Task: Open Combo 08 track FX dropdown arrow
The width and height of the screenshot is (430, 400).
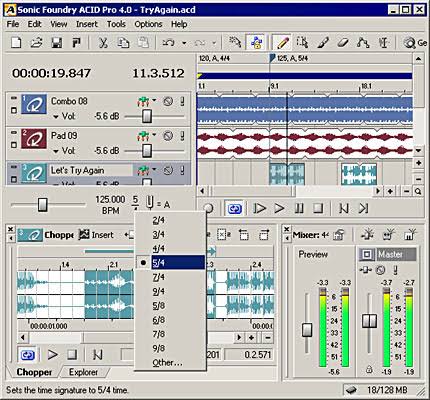Action: pyautogui.click(x=154, y=100)
